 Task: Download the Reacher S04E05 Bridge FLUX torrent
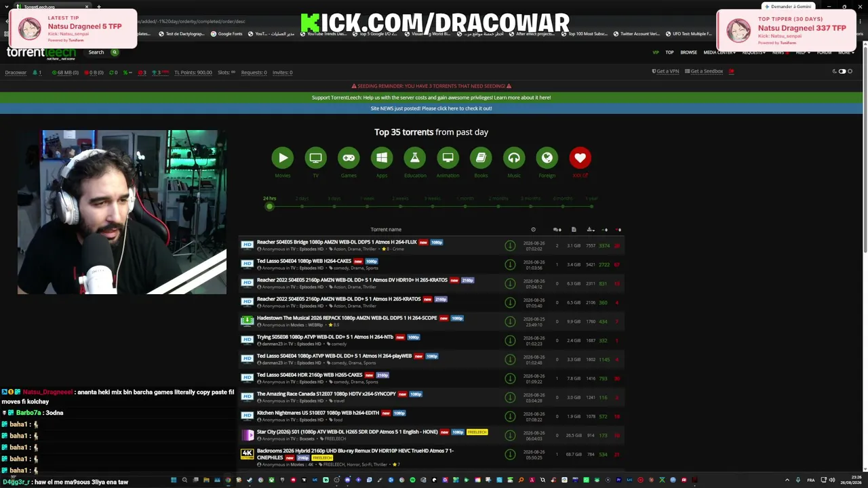click(x=510, y=245)
